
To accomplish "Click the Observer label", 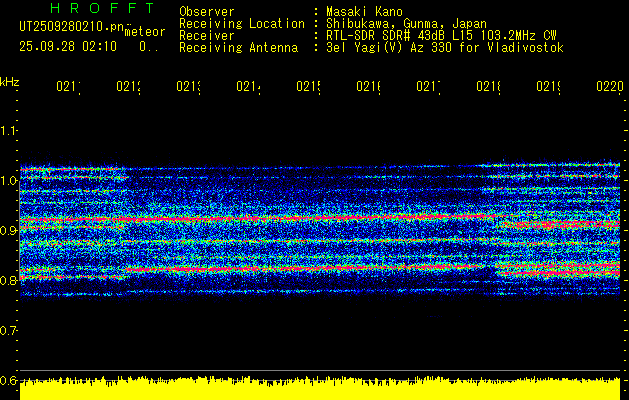I will click(207, 11).
